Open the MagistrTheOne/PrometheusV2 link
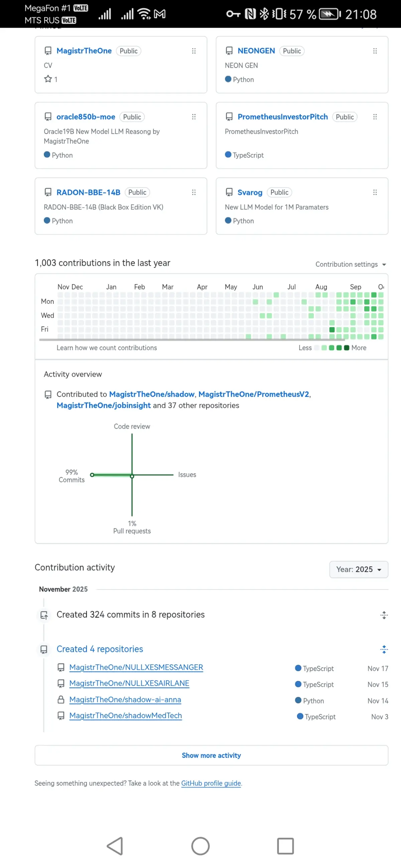This screenshot has height=868, width=401. coord(254,394)
